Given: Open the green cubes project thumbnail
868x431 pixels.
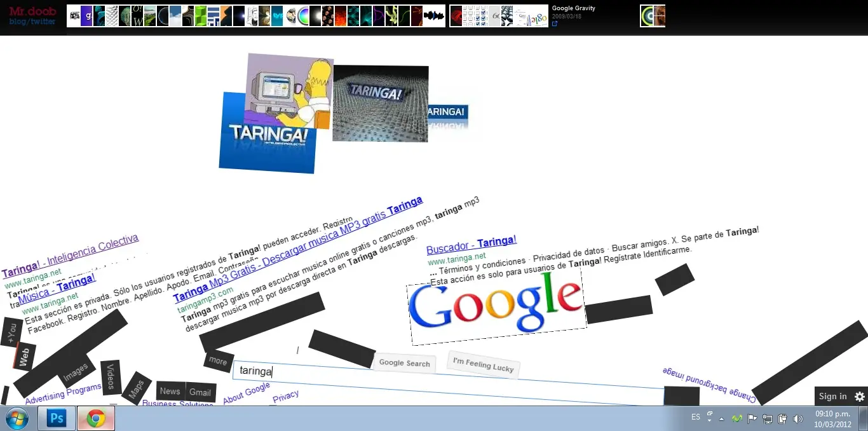Looking at the screenshot, I should click(x=200, y=16).
